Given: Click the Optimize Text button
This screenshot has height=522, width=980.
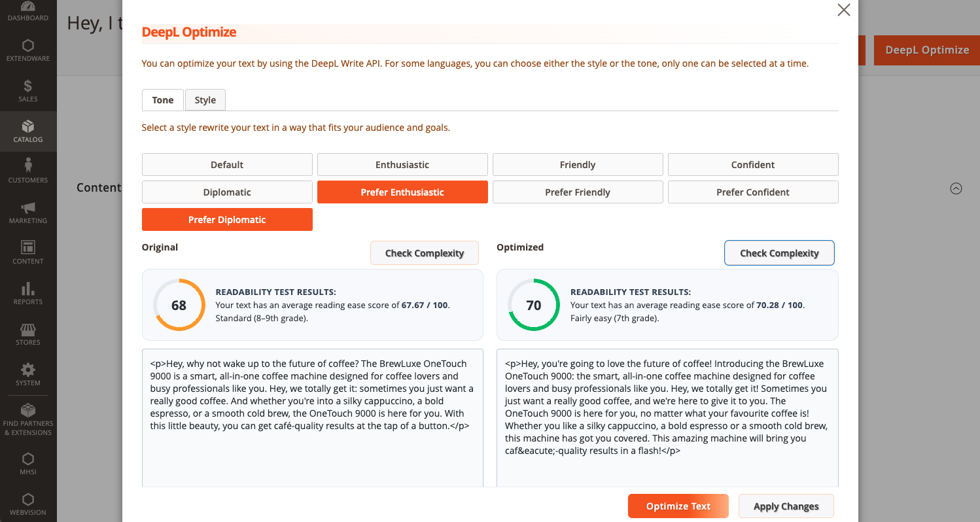Looking at the screenshot, I should [x=678, y=506].
